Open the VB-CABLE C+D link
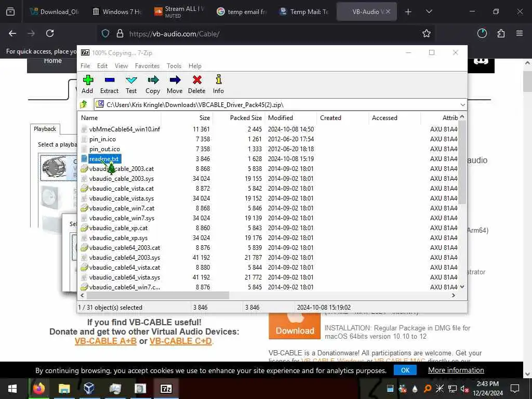The image size is (532, 399). pos(180,341)
